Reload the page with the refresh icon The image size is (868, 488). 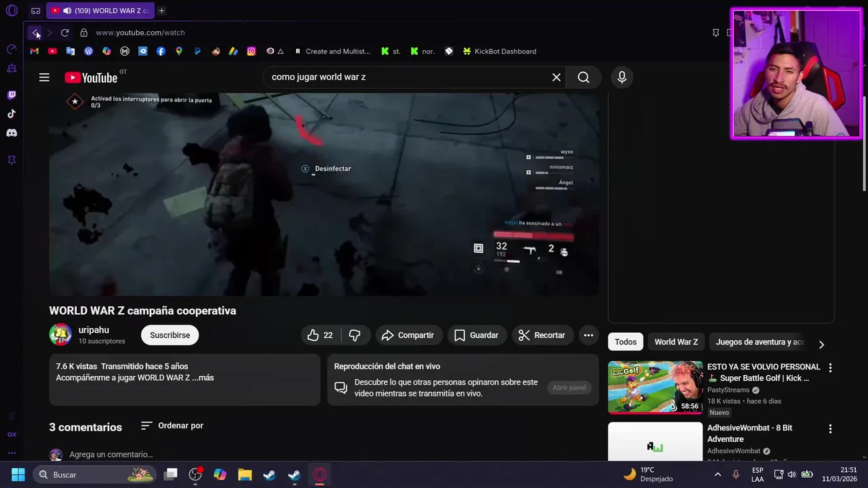pyautogui.click(x=64, y=33)
